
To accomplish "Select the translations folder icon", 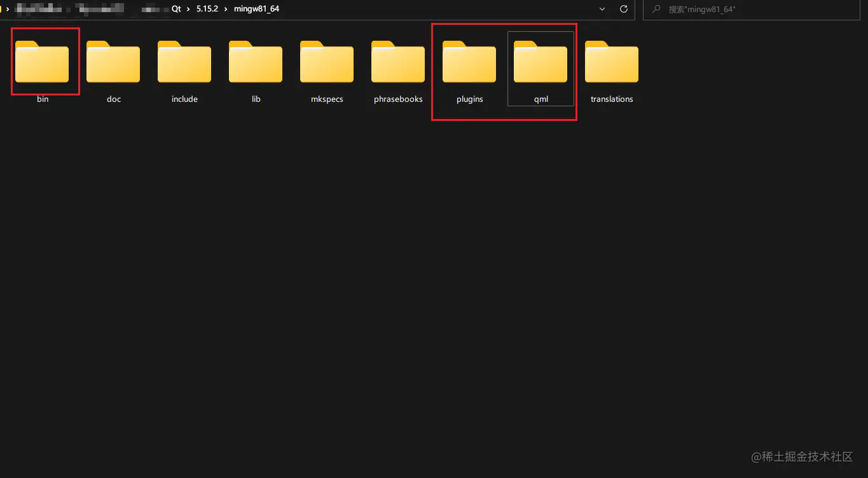I will point(612,62).
